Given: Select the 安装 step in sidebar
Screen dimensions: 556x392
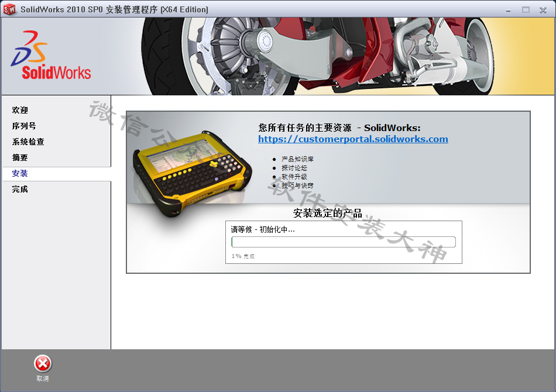Looking at the screenshot, I should click(x=57, y=174).
